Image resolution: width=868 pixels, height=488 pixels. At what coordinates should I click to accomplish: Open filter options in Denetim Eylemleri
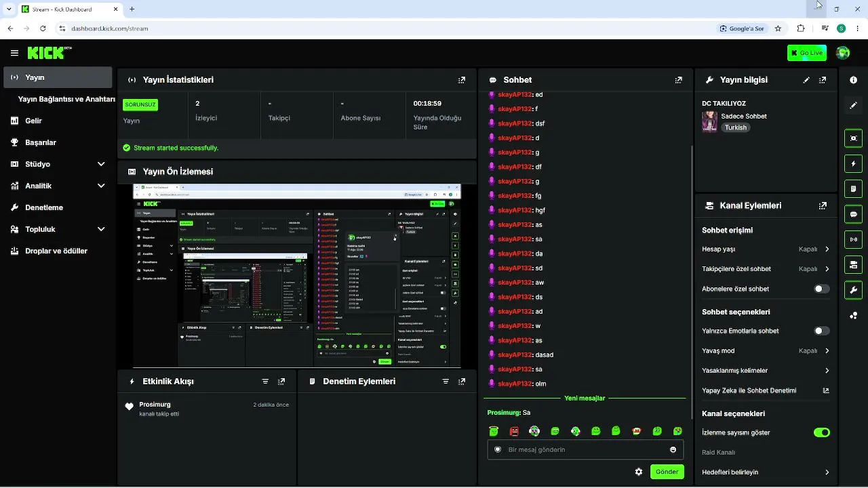pos(446,382)
